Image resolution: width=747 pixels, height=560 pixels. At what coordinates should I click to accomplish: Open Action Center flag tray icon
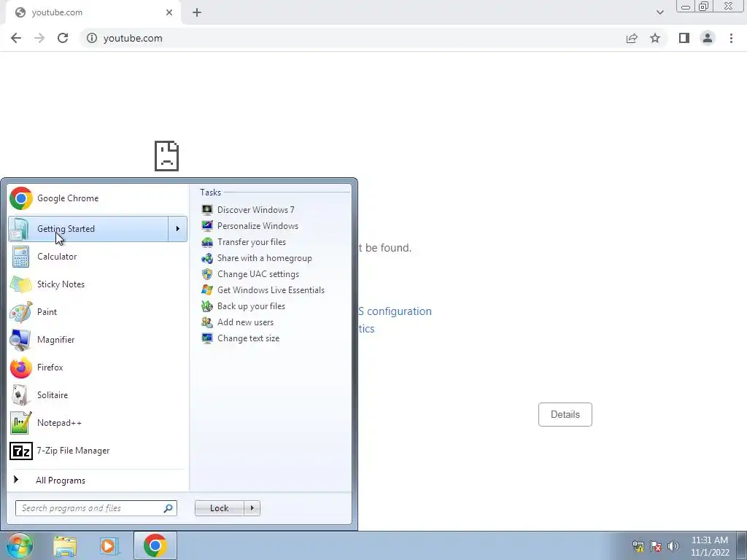tap(656, 546)
